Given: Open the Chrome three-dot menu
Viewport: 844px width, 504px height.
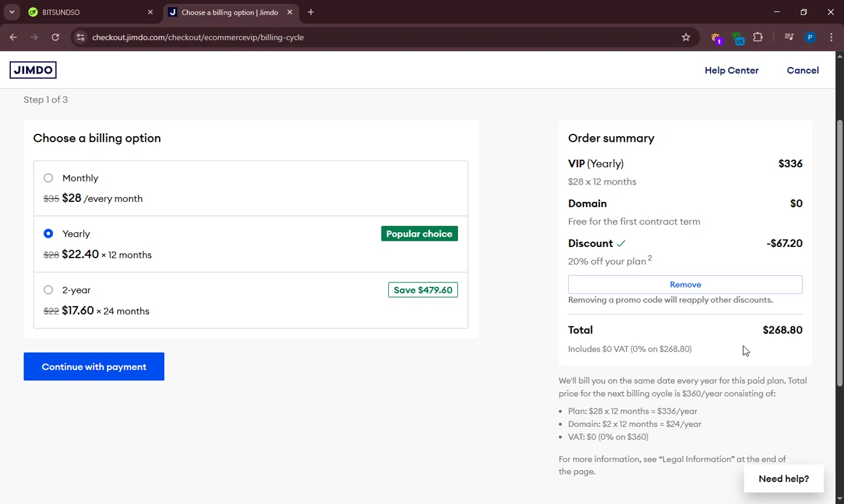Looking at the screenshot, I should [x=832, y=37].
